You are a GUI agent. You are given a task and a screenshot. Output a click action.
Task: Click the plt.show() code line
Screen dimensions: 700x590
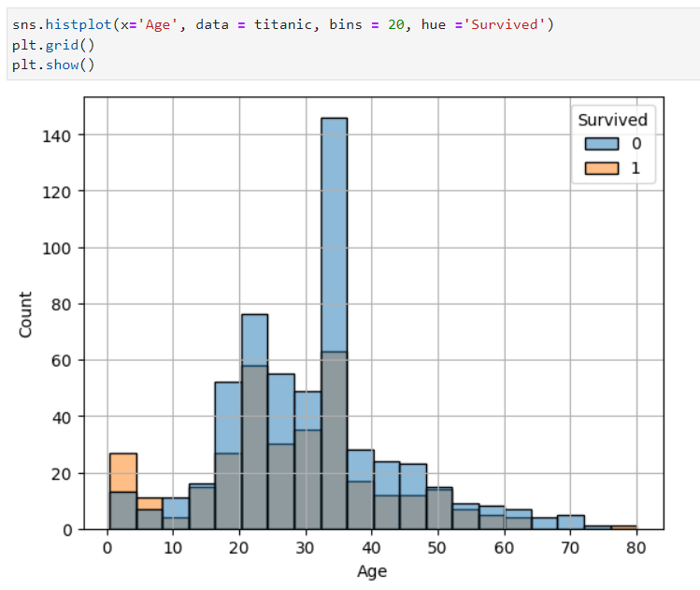pos(53,65)
